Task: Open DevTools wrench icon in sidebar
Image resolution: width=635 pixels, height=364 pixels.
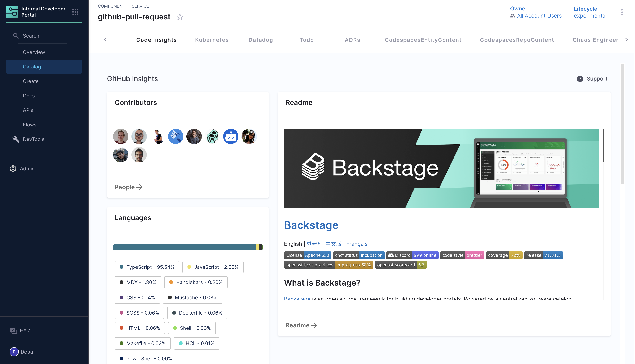Action: click(16, 139)
